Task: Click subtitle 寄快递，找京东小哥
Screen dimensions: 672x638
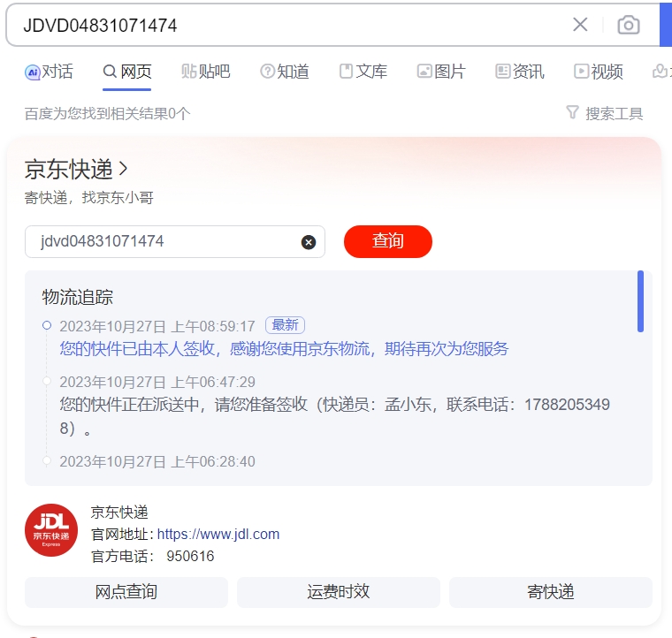Action: coord(88,197)
